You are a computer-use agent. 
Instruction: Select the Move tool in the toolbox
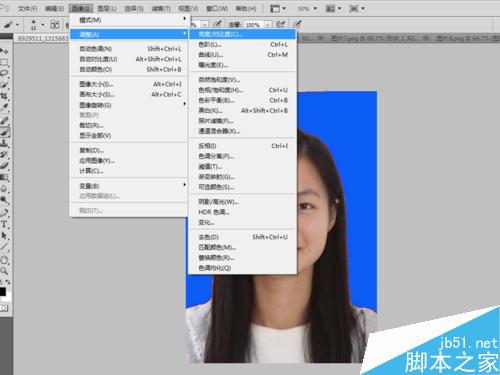click(4, 51)
